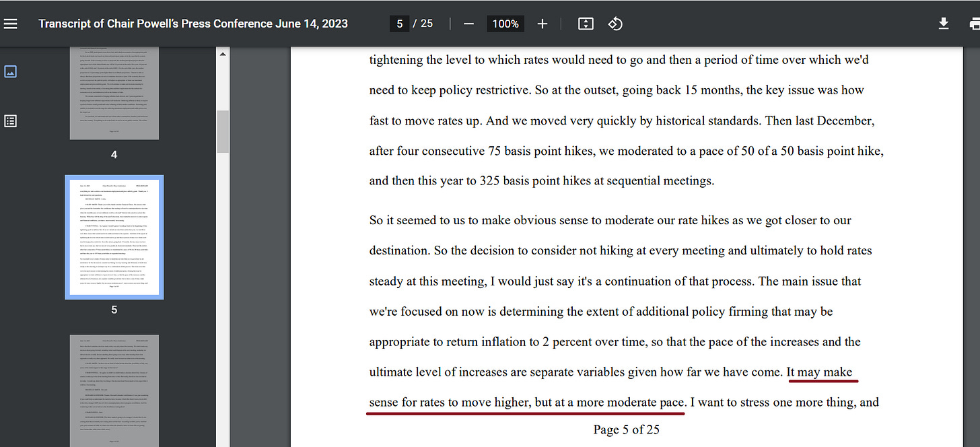Viewport: 980px width, 447px height.
Task: Open the document outline panel
Action: pos(11,121)
